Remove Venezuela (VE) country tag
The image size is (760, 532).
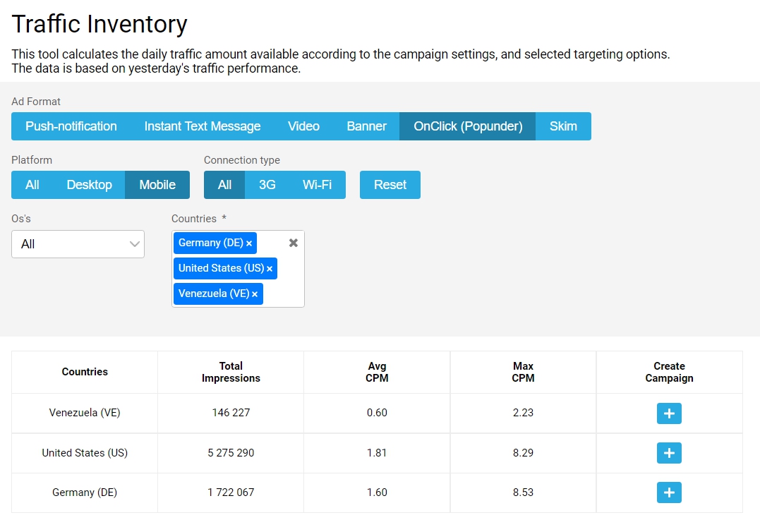tap(255, 294)
